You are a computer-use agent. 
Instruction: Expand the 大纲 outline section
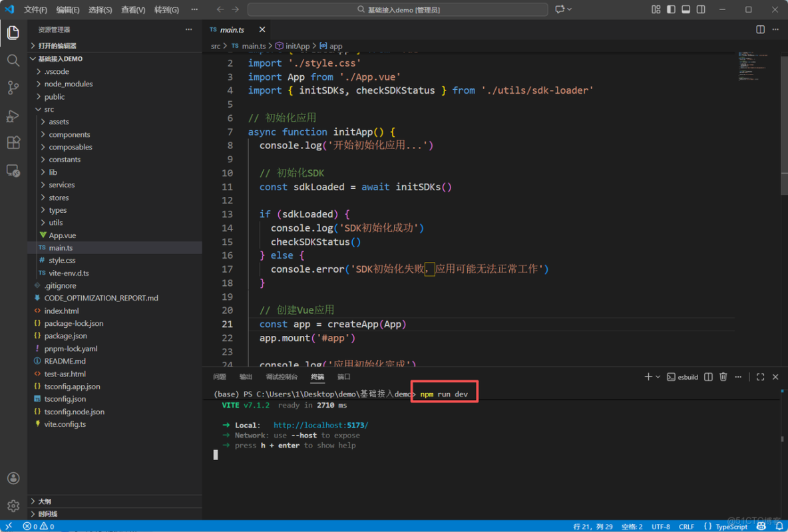click(45, 501)
